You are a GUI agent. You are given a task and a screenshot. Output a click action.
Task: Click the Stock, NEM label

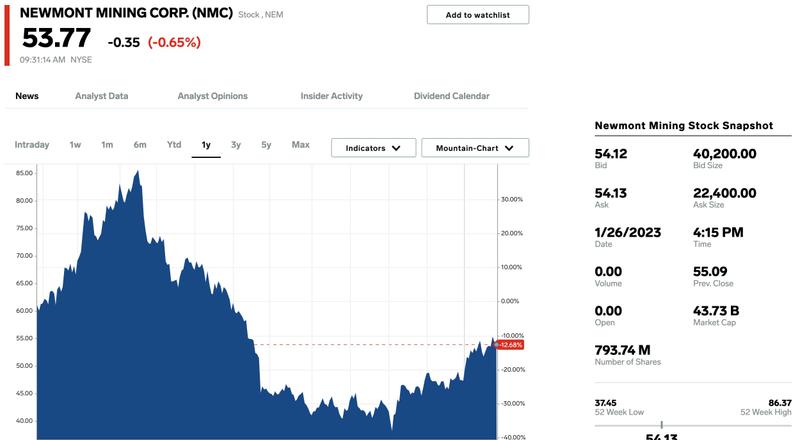[x=261, y=15]
